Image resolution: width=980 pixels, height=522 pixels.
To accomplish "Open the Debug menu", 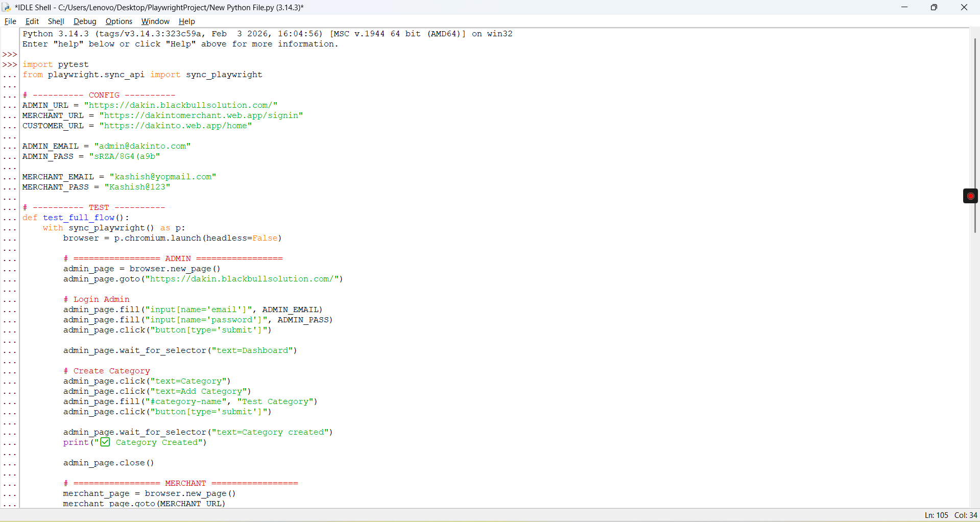I will 85,21.
